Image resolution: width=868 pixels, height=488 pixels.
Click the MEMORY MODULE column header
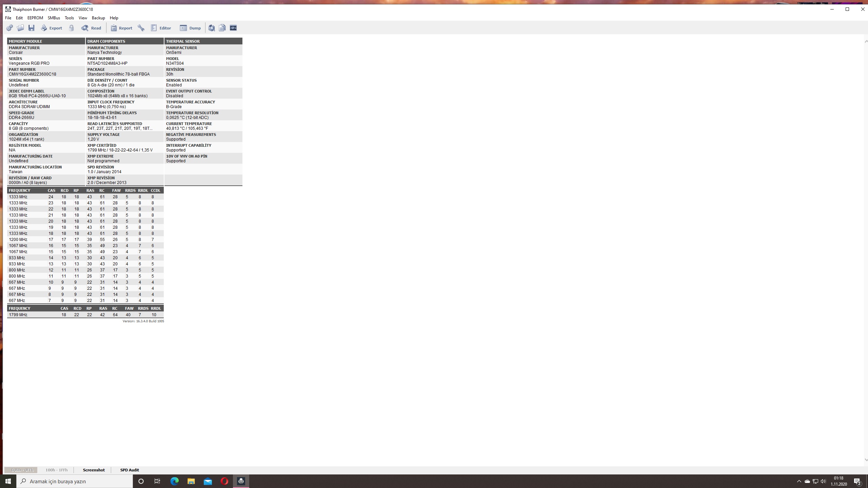pyautogui.click(x=46, y=41)
